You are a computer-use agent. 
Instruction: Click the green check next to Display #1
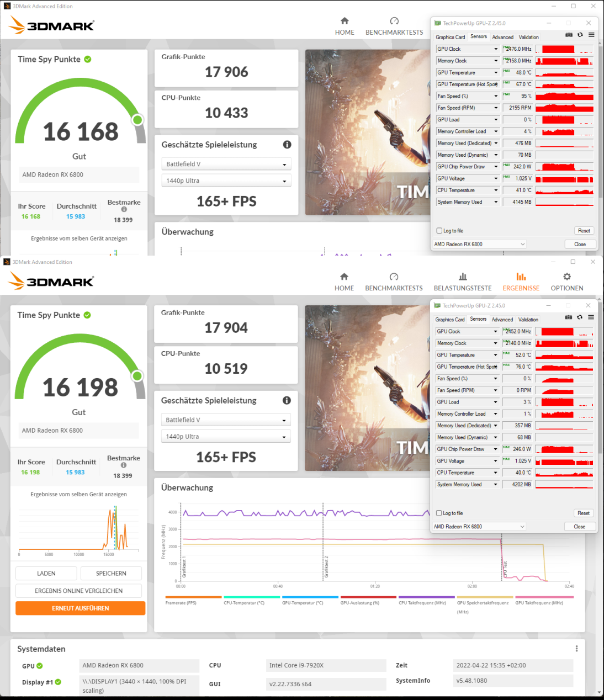click(58, 682)
